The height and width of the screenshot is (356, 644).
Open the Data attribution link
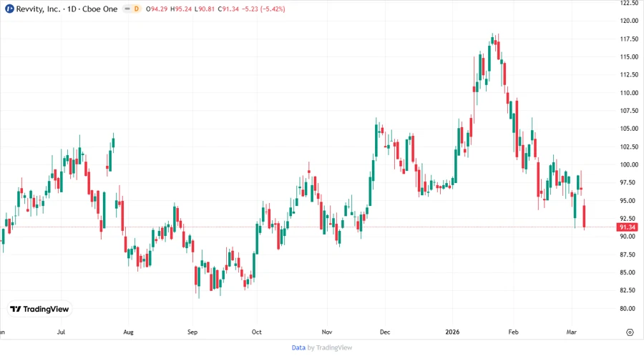298,347
